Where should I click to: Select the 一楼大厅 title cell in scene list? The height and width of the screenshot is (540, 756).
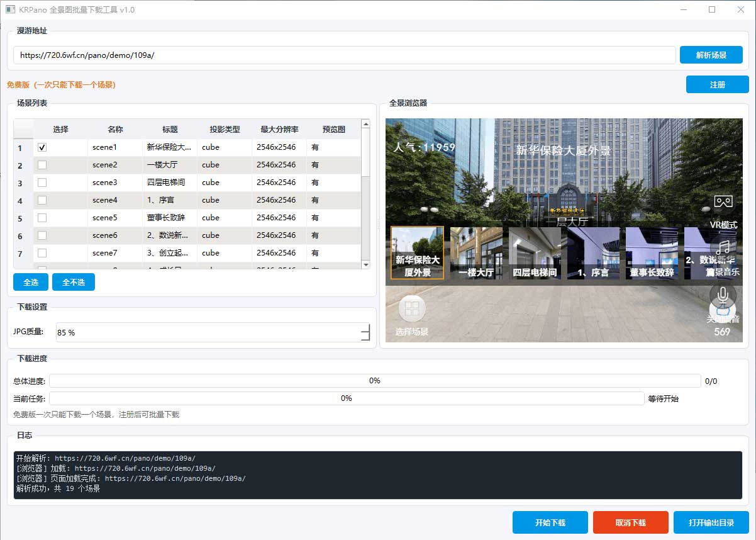coord(170,165)
